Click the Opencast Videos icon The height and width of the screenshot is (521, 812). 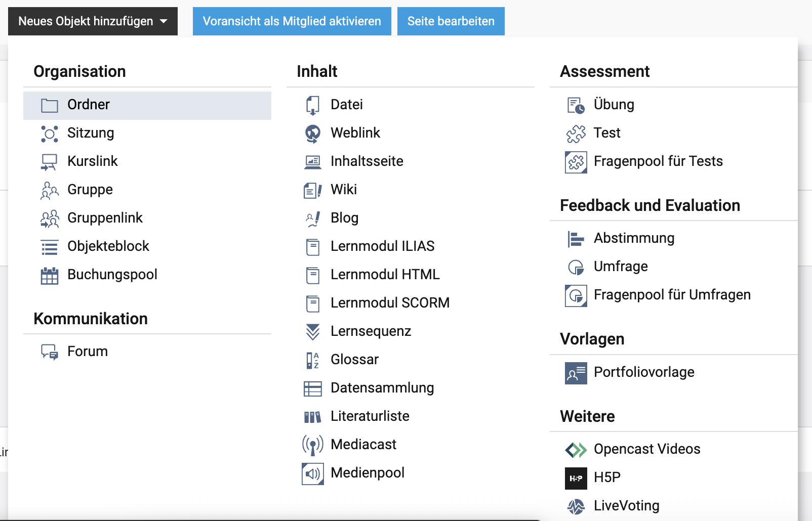click(576, 450)
